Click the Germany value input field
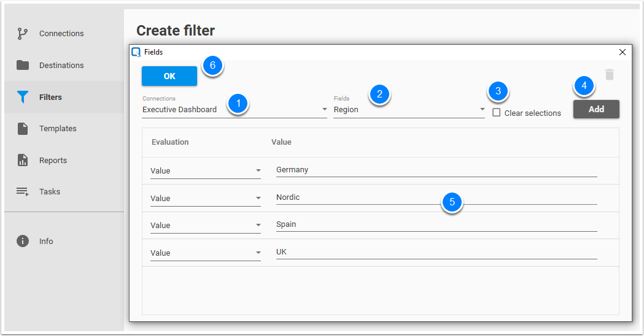The width and height of the screenshot is (644, 336). coord(436,170)
